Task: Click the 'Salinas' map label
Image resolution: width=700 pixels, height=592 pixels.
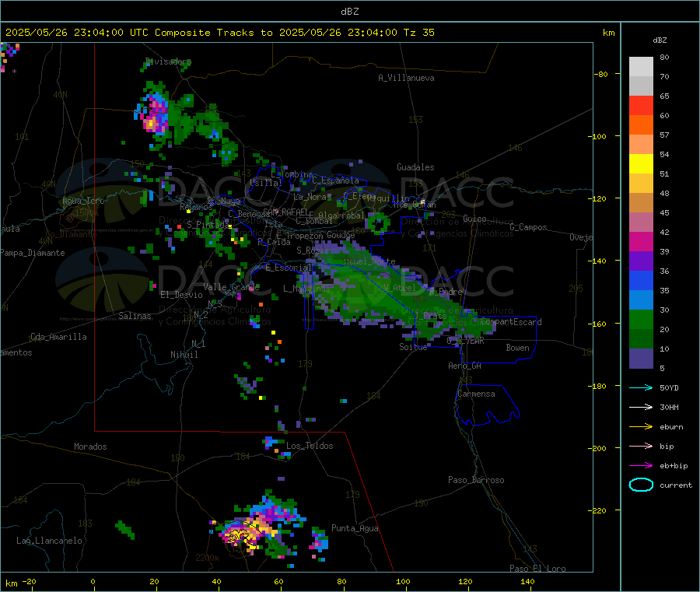Action: click(x=135, y=316)
